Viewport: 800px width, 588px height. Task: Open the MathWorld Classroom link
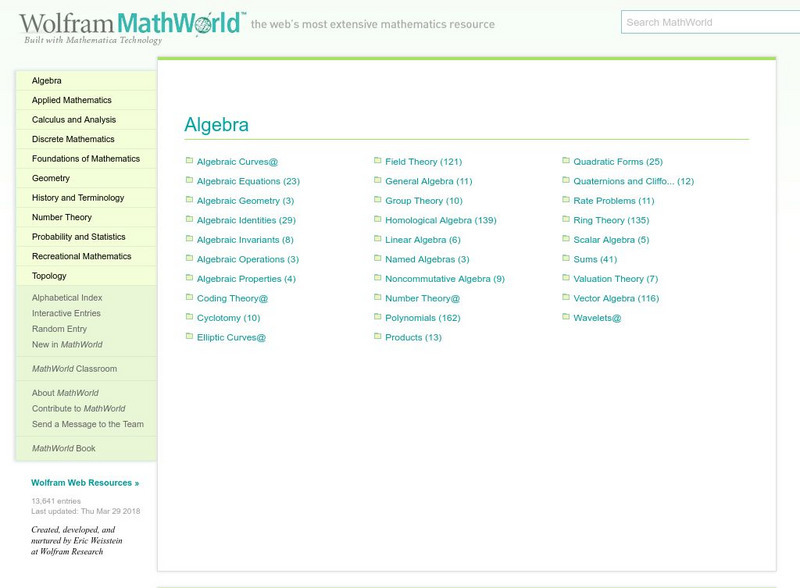pyautogui.click(x=74, y=369)
